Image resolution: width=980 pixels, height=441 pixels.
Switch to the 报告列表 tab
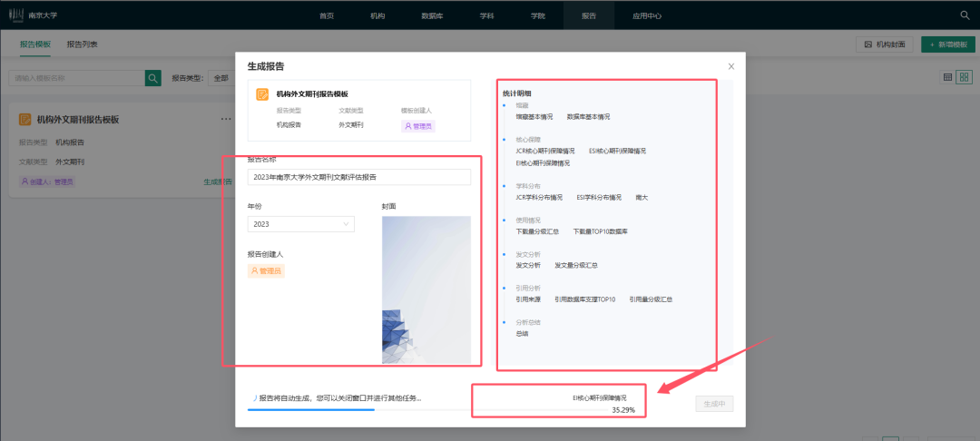pos(83,44)
